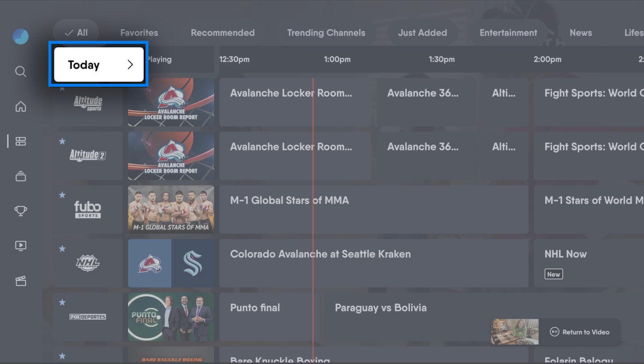
Task: Toggle favorite star for Altitude 2 channel
Action: point(62,141)
